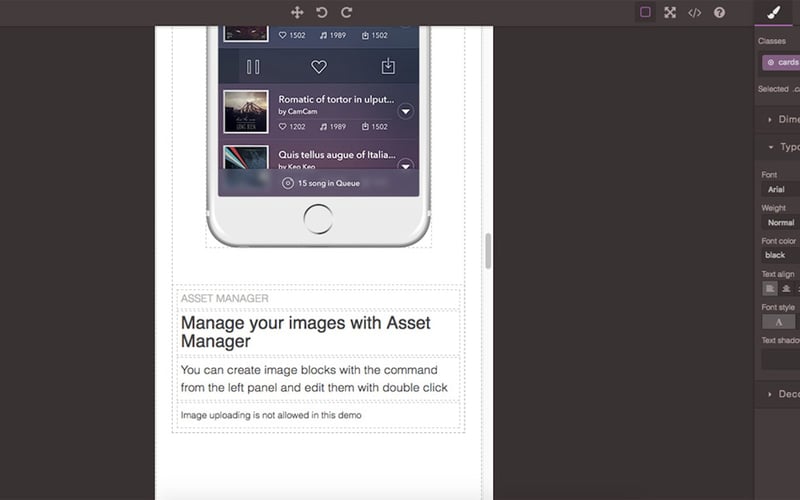Select 'Image uploading is not allowed' text

(271, 415)
